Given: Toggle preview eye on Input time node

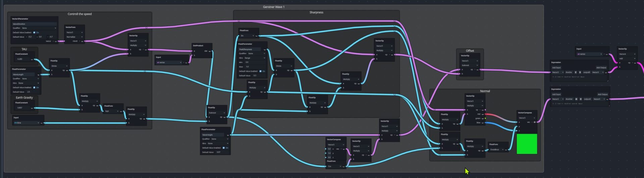Looking at the screenshot, I should pyautogui.click(x=42, y=123).
